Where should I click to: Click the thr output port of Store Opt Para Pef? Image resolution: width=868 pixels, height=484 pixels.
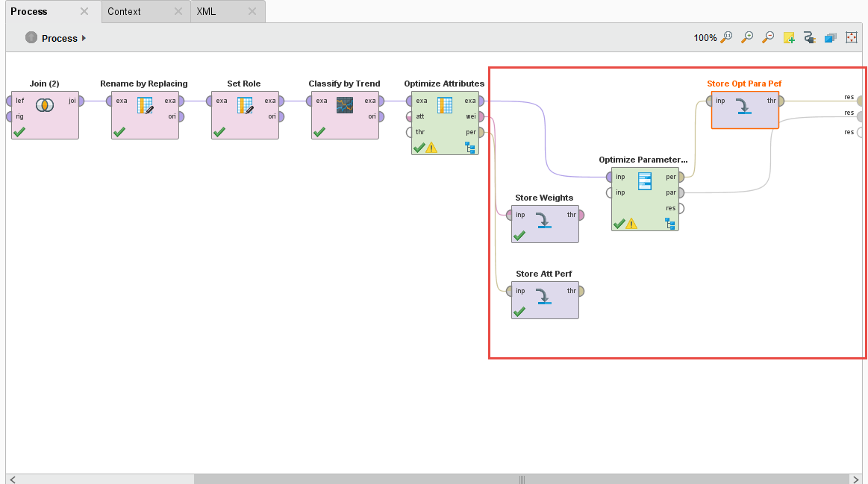[781, 101]
